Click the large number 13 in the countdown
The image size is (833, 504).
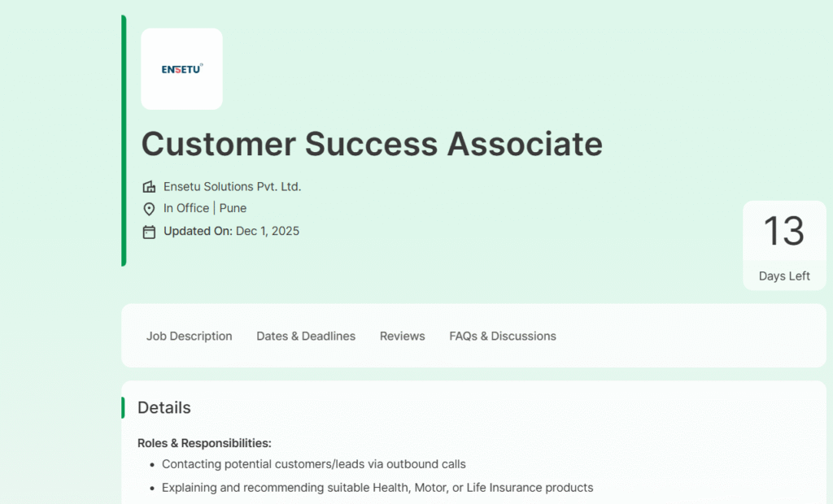784,231
